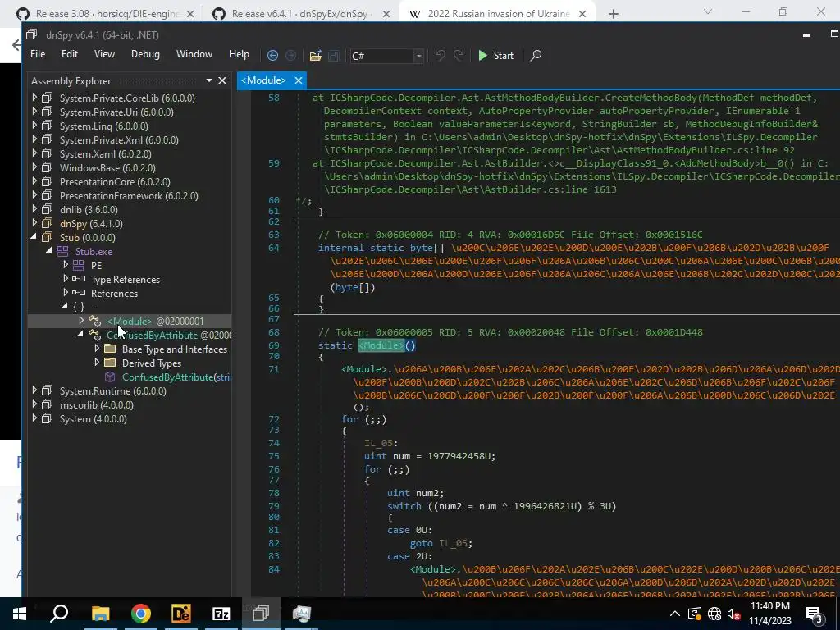The image size is (840, 630).
Task: Open the Windows Start menu
Action: (x=20, y=614)
